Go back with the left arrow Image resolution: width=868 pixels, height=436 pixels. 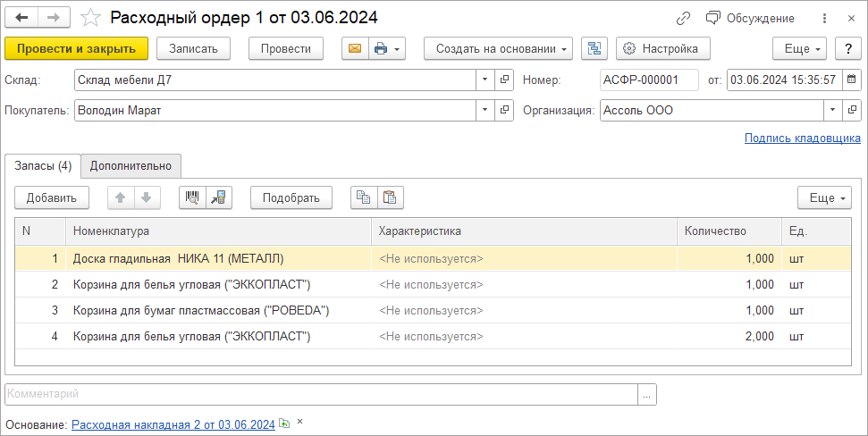click(22, 18)
